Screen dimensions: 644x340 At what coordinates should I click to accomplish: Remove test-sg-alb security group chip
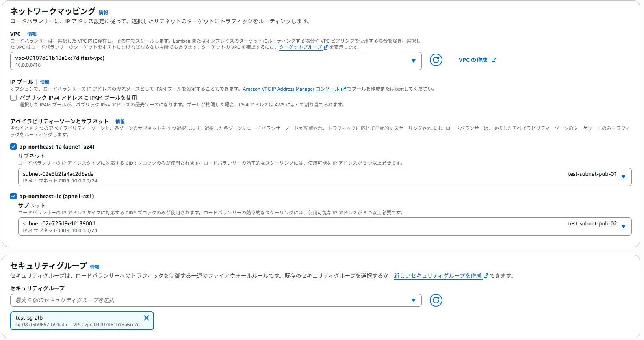[x=147, y=318]
